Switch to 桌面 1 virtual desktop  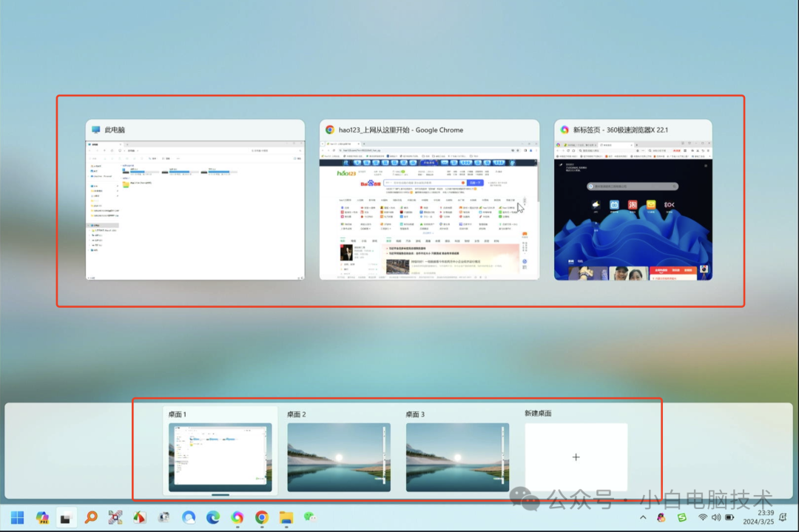point(220,457)
